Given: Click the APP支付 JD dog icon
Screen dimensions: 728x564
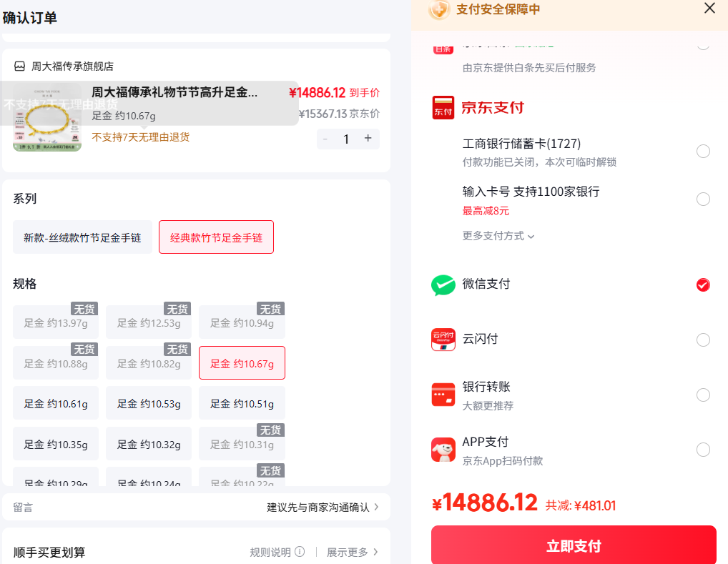Looking at the screenshot, I should click(443, 450).
